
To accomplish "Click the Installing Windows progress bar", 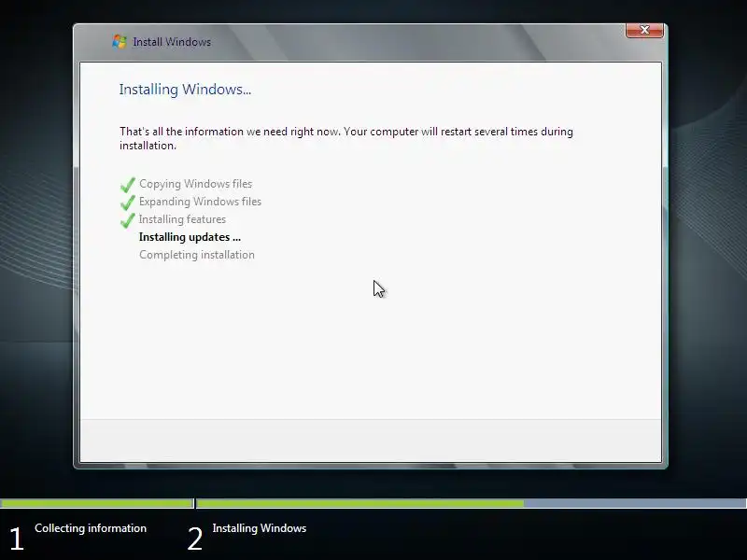I will coord(472,503).
